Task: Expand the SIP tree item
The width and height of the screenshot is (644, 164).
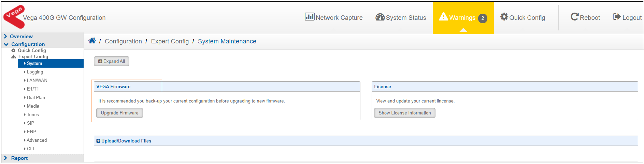Action: (25, 123)
